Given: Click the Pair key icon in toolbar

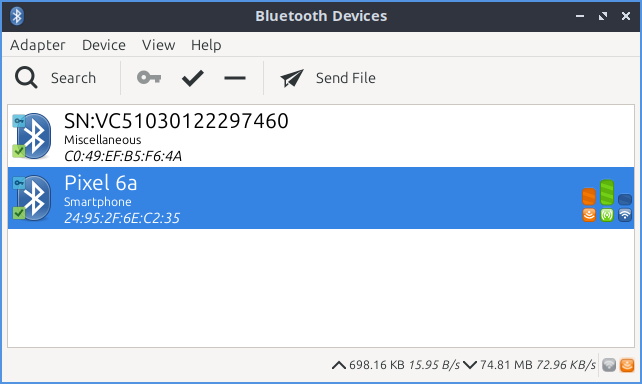Looking at the screenshot, I should (x=149, y=77).
